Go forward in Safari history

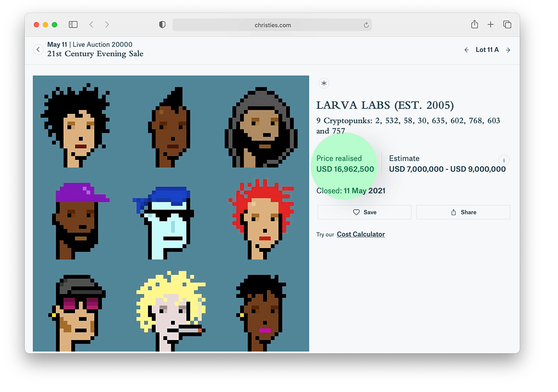(x=107, y=25)
